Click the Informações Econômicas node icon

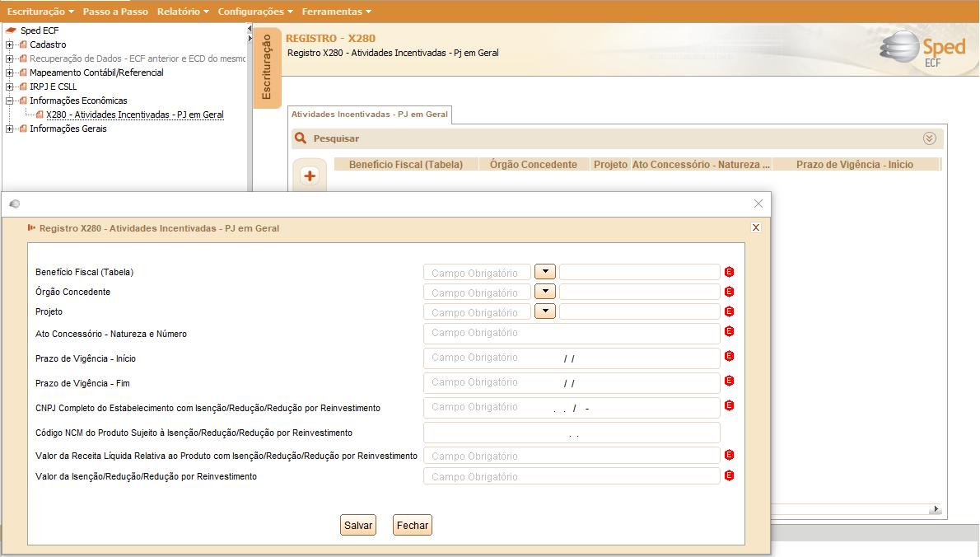pos(23,100)
